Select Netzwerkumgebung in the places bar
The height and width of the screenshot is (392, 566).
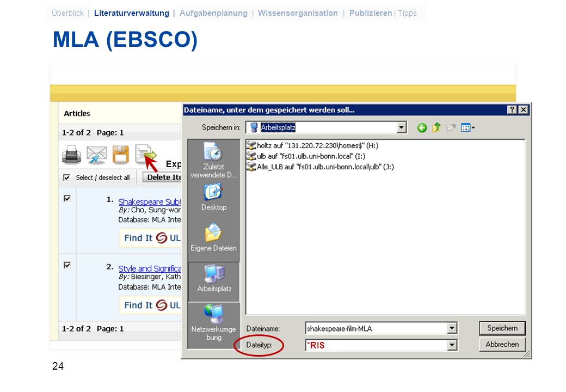[x=214, y=323]
